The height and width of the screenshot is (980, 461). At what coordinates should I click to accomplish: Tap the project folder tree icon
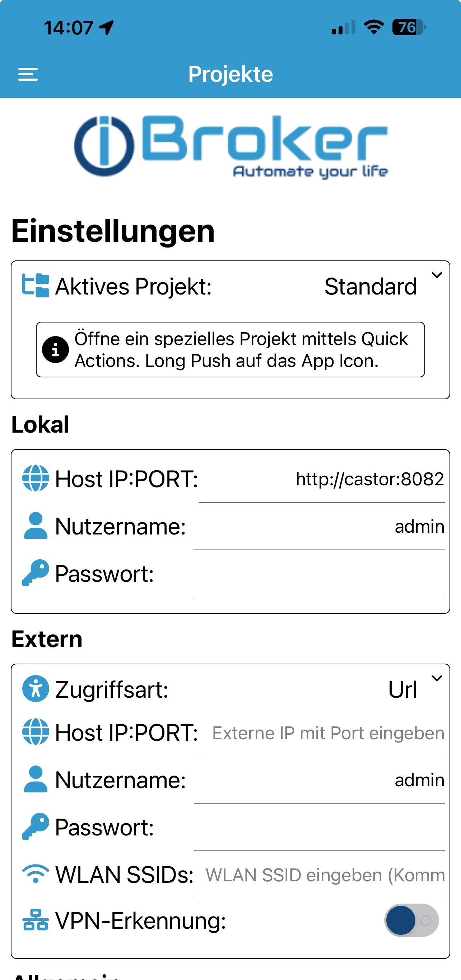pos(36,285)
